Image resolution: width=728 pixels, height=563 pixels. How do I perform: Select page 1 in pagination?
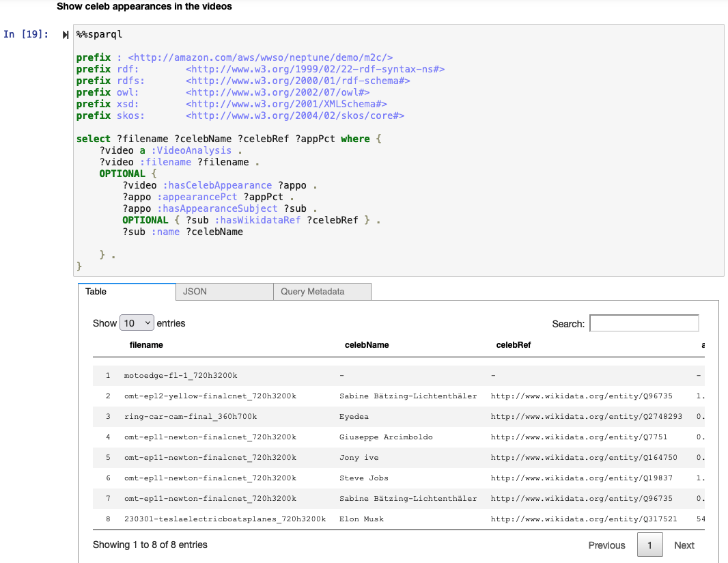point(649,545)
